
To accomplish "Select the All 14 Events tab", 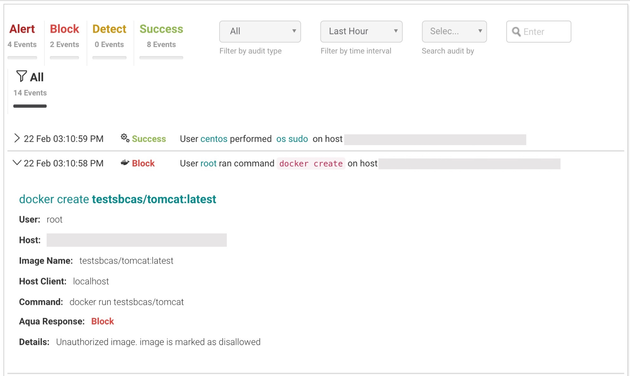I will [x=30, y=86].
